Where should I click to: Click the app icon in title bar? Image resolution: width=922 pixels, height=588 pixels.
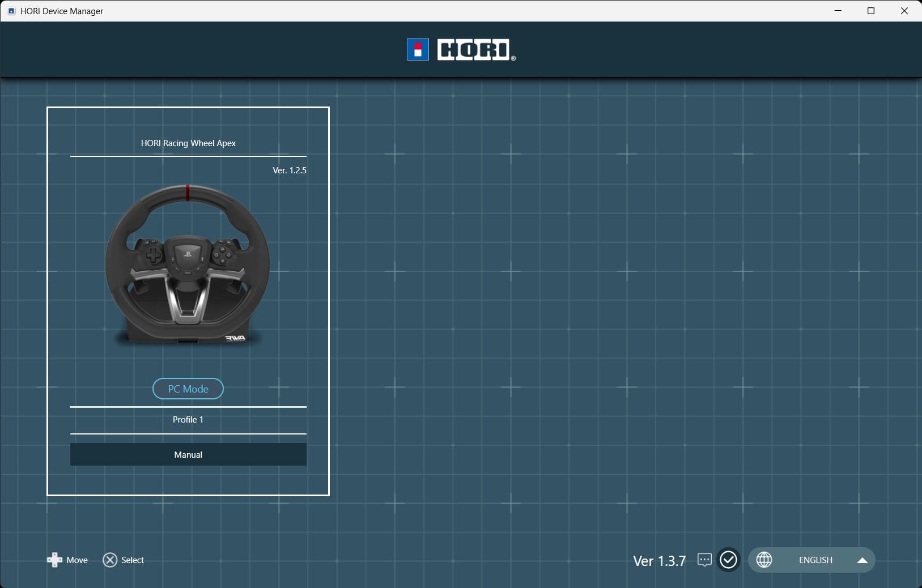[x=11, y=11]
